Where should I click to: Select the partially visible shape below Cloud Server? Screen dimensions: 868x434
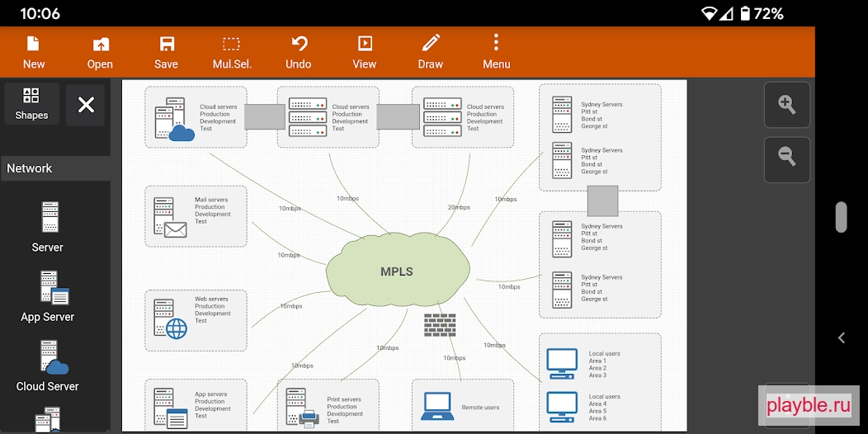48,420
